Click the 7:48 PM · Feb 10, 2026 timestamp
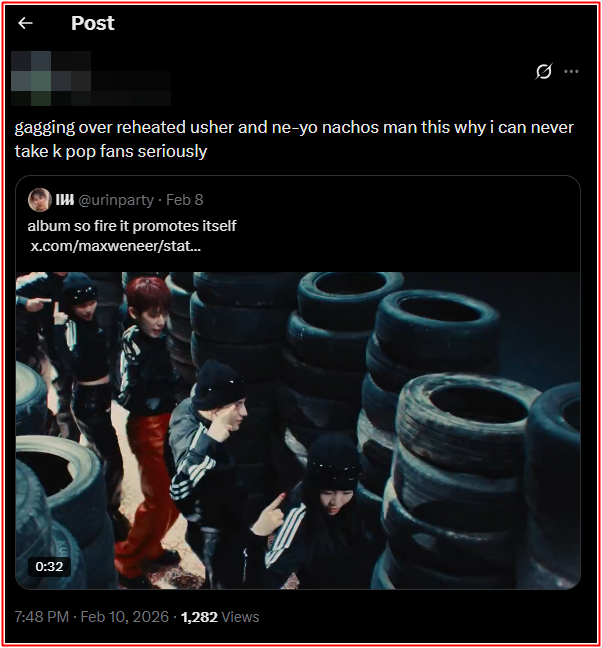 [92, 617]
